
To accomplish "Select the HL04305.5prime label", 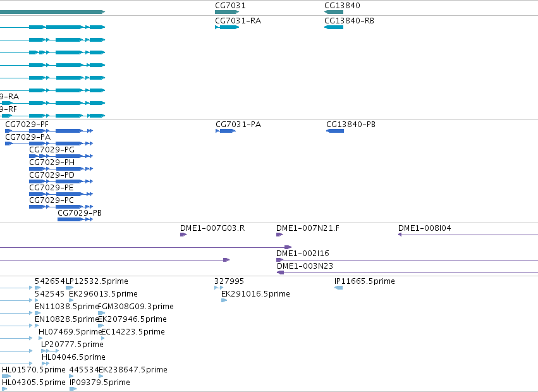I will [34, 383].
